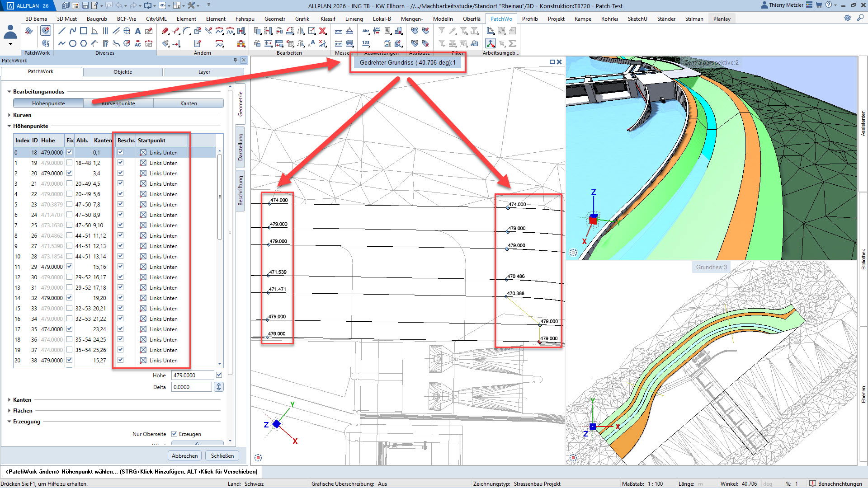Select the mirror tool in Bearbeiten
The image size is (868, 488).
[301, 31]
